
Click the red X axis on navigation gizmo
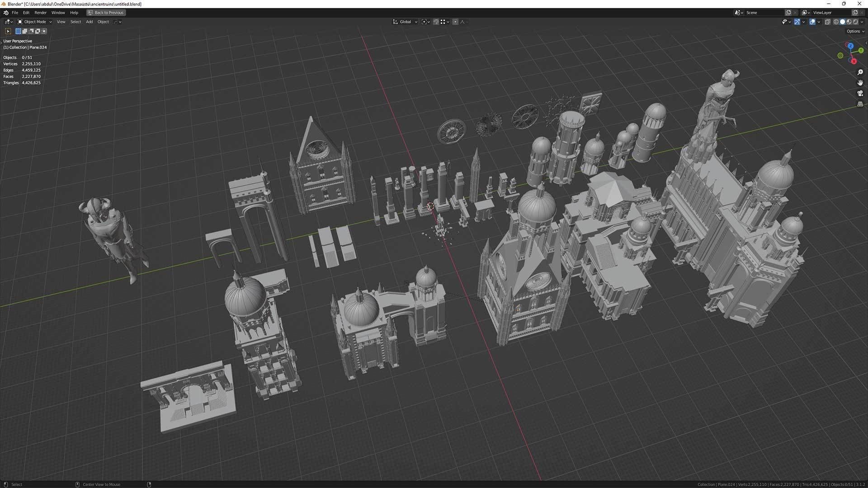pyautogui.click(x=854, y=61)
